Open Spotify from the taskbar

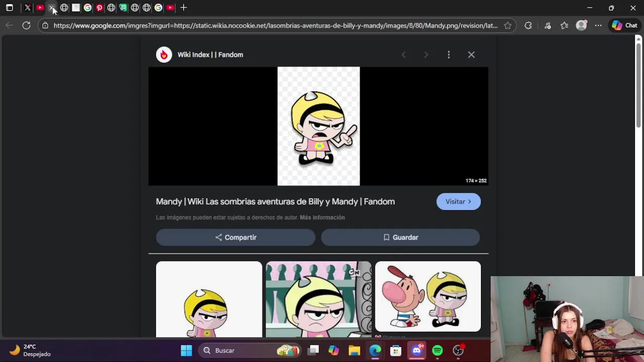click(x=437, y=350)
